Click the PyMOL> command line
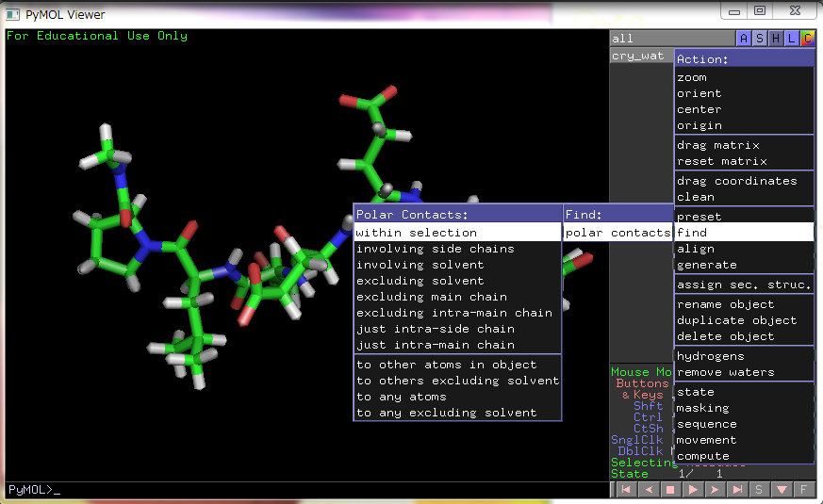This screenshot has height=504, width=823. coord(307,490)
